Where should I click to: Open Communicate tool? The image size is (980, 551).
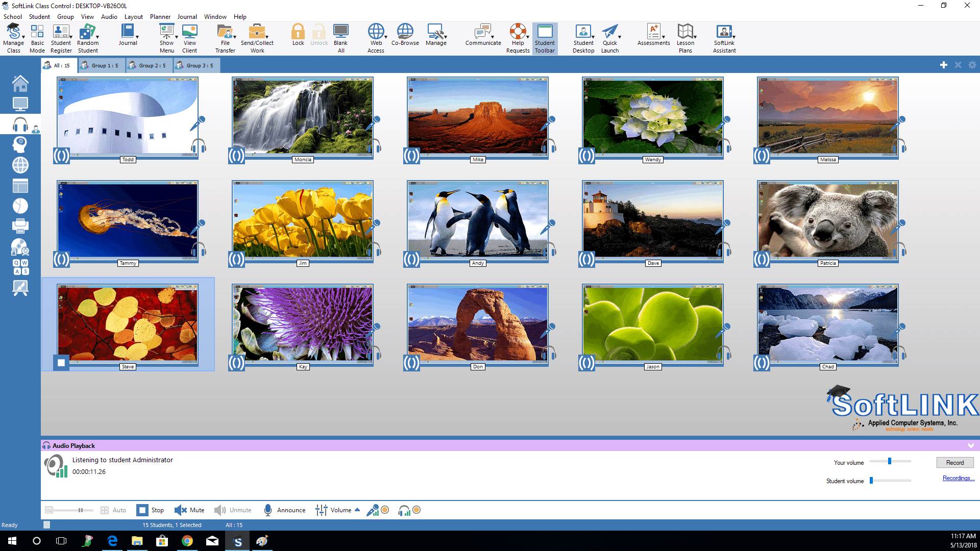(x=483, y=35)
